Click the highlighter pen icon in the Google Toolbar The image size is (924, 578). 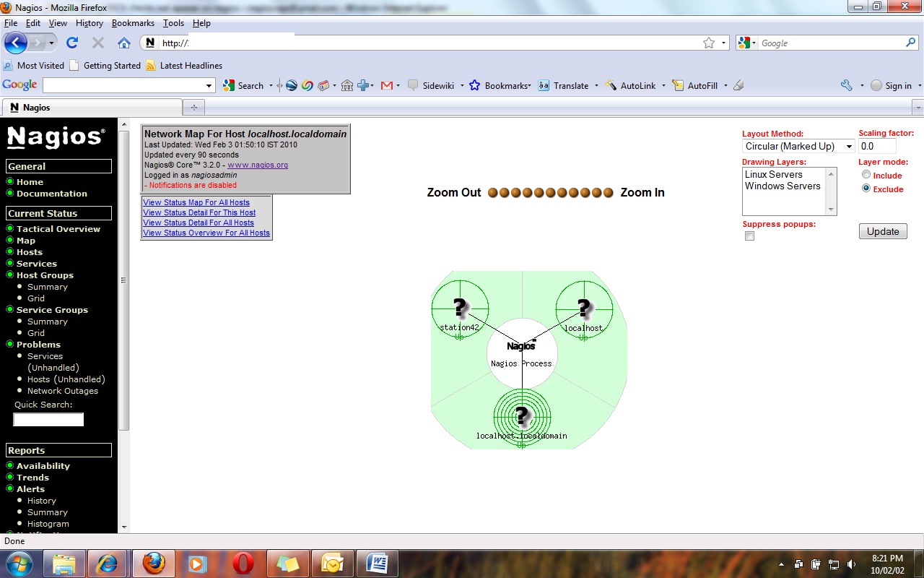[738, 85]
